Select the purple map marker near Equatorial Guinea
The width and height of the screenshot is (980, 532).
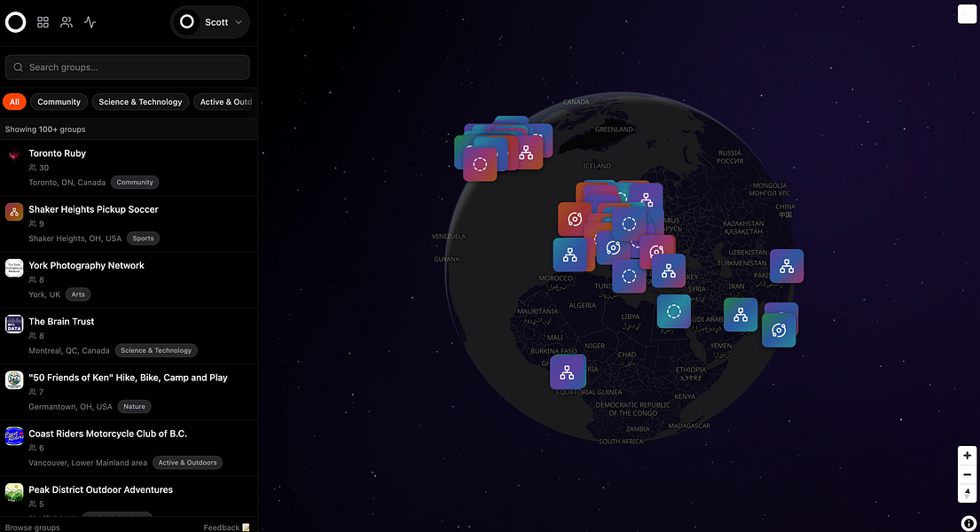568,372
